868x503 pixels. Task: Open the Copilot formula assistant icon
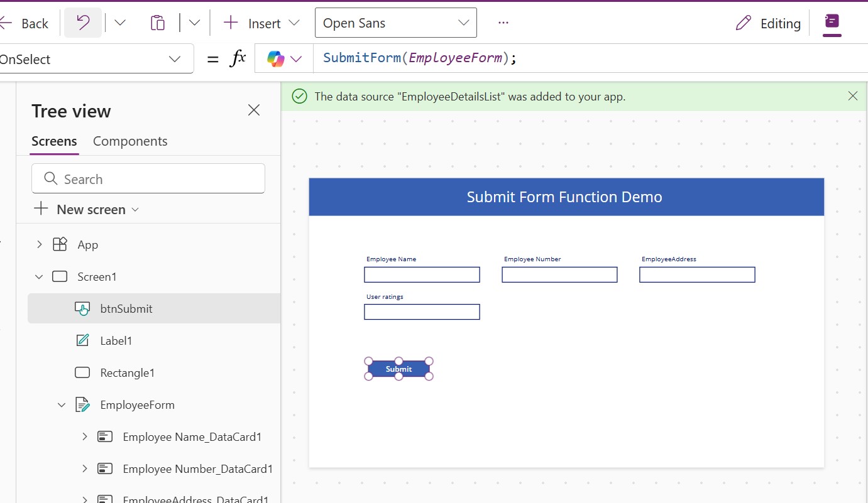[276, 59]
